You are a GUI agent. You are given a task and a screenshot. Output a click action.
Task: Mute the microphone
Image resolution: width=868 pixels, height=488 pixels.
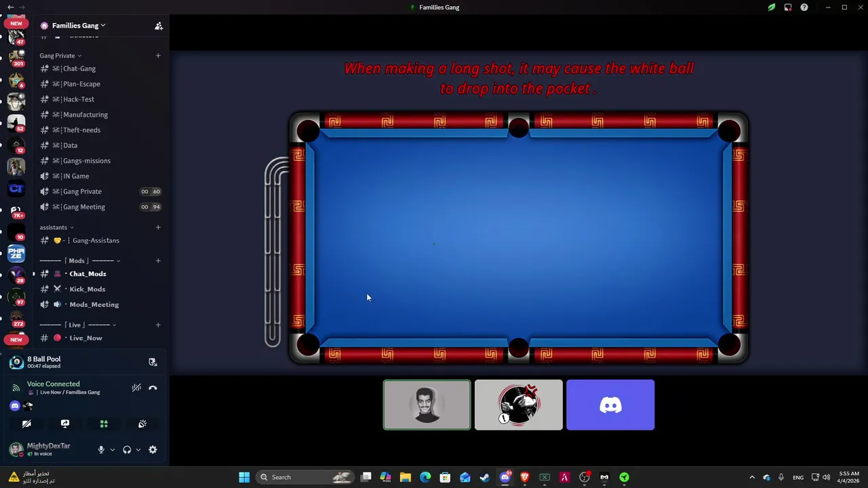point(101,449)
